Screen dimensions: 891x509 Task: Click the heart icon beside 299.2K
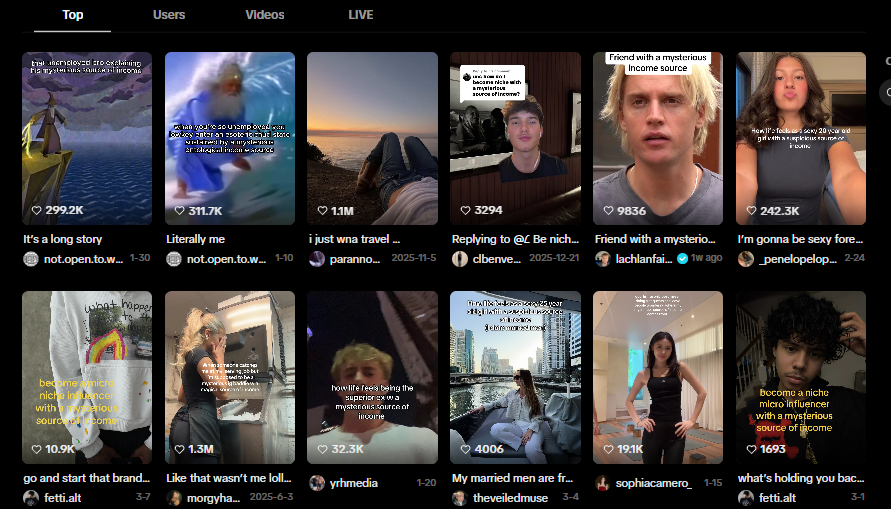(x=37, y=210)
